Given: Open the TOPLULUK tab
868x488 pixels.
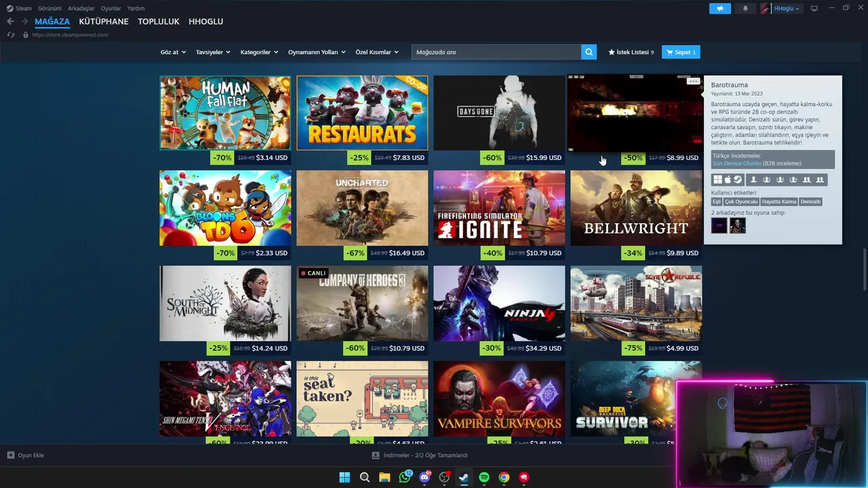Looking at the screenshot, I should point(159,22).
